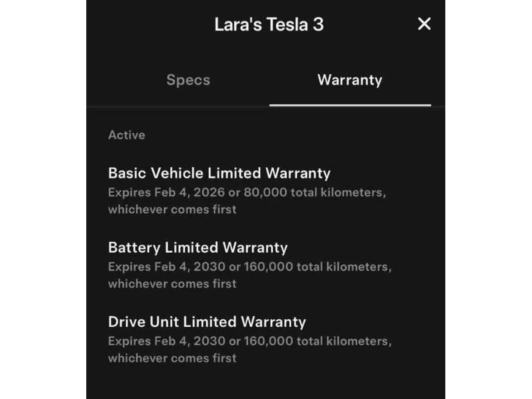The image size is (532, 399).
Task: Click 'whichever comes first' under Drive Unit warranty
Action: tap(172, 358)
